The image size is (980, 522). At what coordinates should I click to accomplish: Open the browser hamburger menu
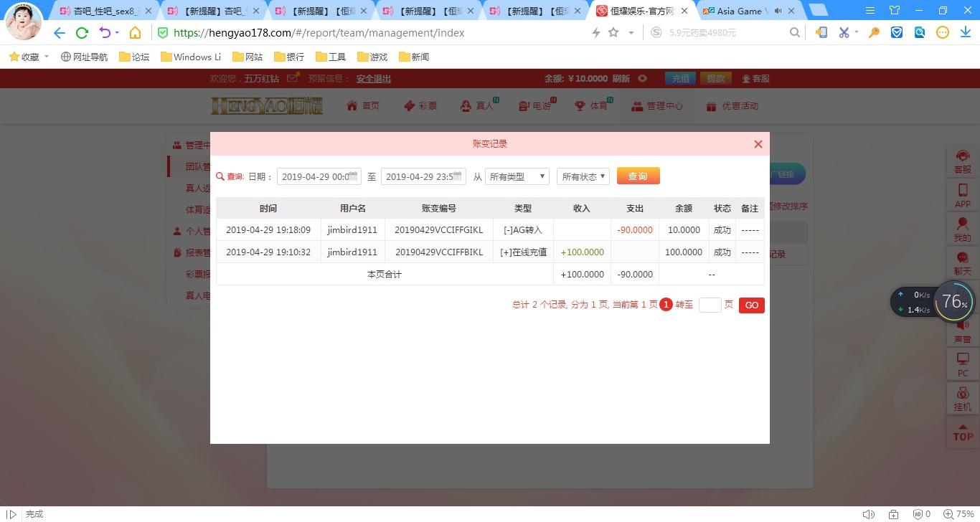(x=870, y=11)
